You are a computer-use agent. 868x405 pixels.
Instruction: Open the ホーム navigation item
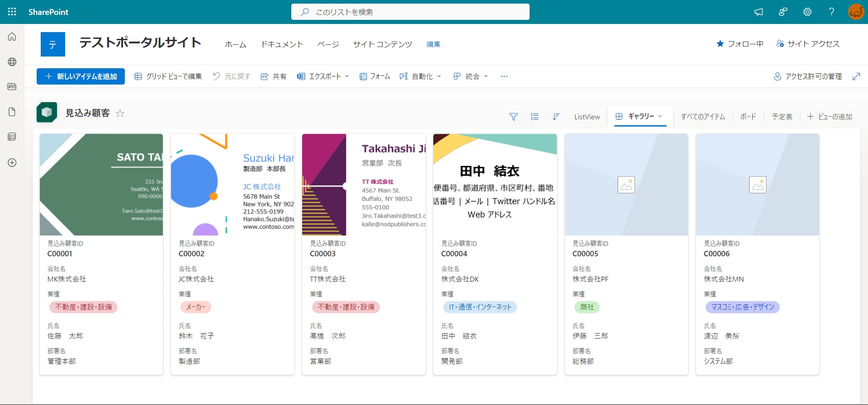click(236, 44)
